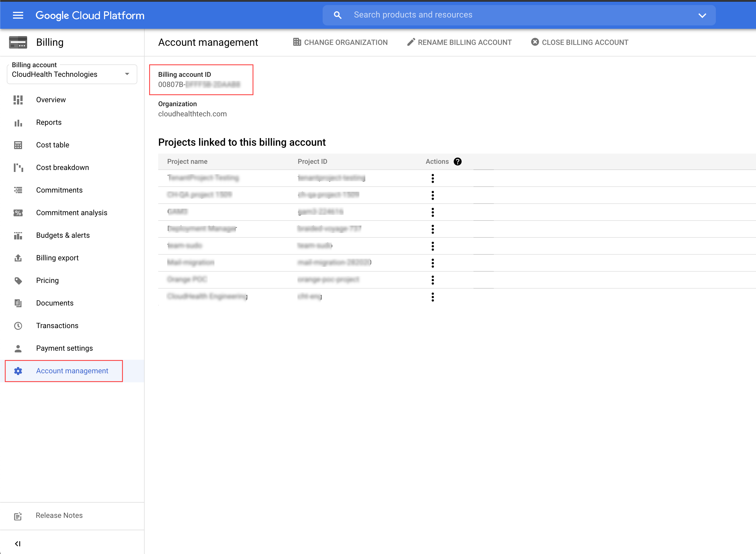This screenshot has height=554, width=756.
Task: Open the navigation hamburger menu
Action: tap(18, 15)
